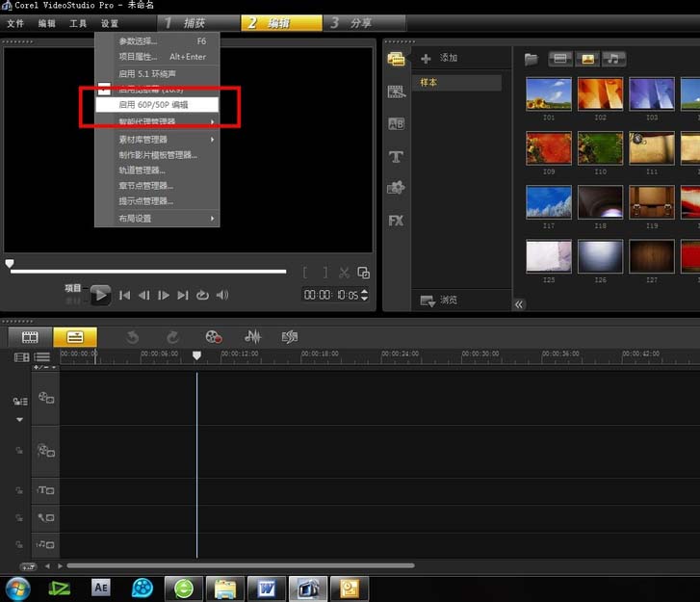Screen dimensions: 700x602
Task: Click the folder icon in library toolbar
Action: [531, 59]
